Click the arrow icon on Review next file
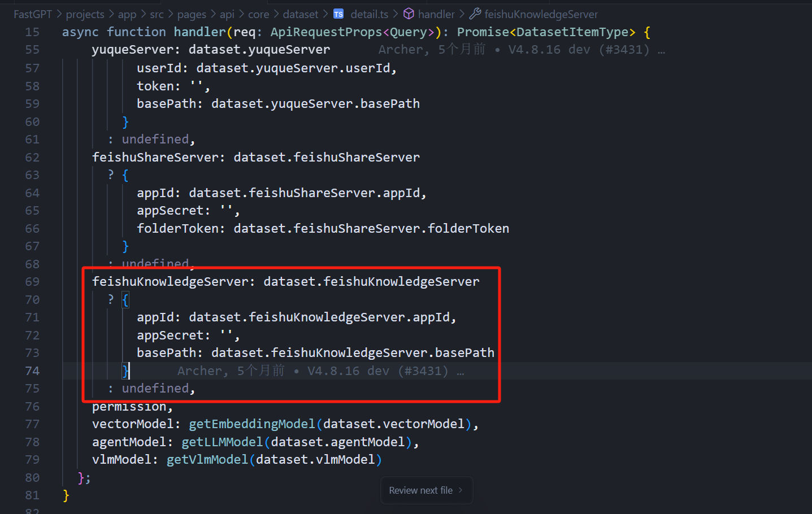Screen dimensions: 812x514 (461, 490)
